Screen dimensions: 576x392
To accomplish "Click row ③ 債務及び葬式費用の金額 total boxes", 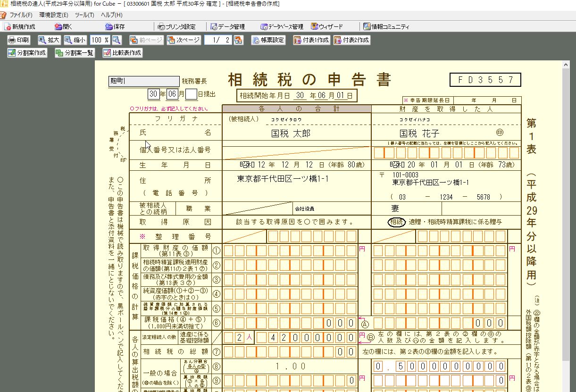I will [290, 279].
